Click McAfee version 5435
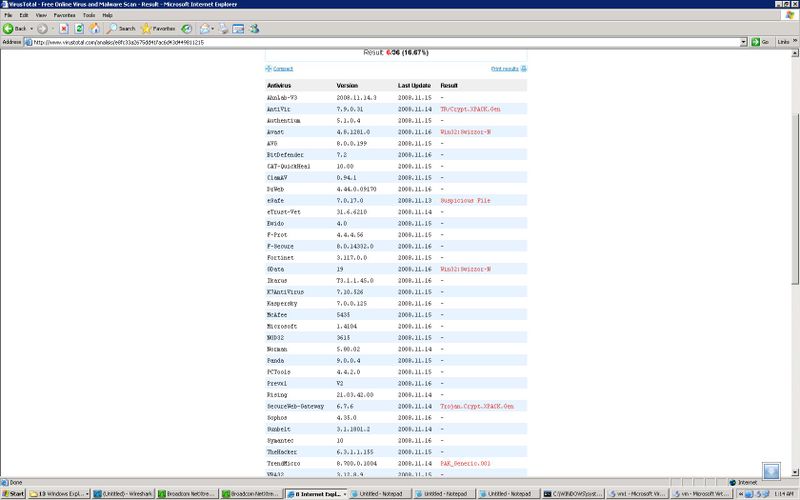Viewport: 800px width, 500px height. point(343,315)
